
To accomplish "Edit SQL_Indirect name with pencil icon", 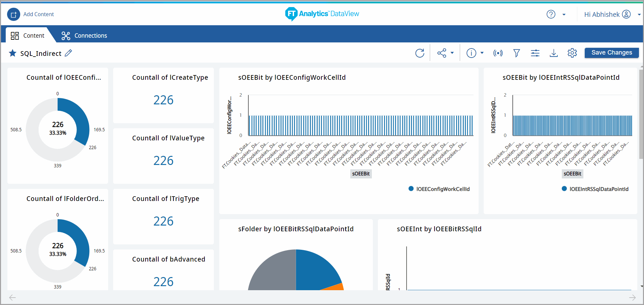I will coord(68,53).
